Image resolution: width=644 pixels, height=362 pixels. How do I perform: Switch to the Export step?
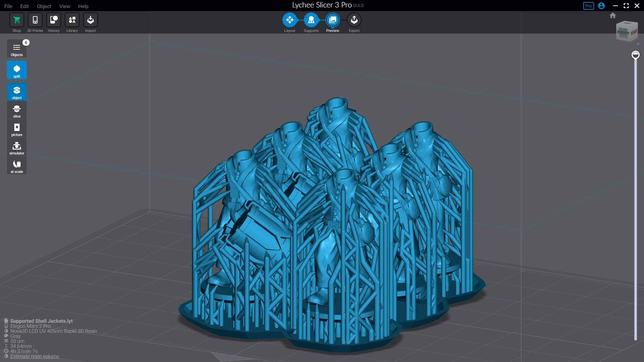pos(354,20)
